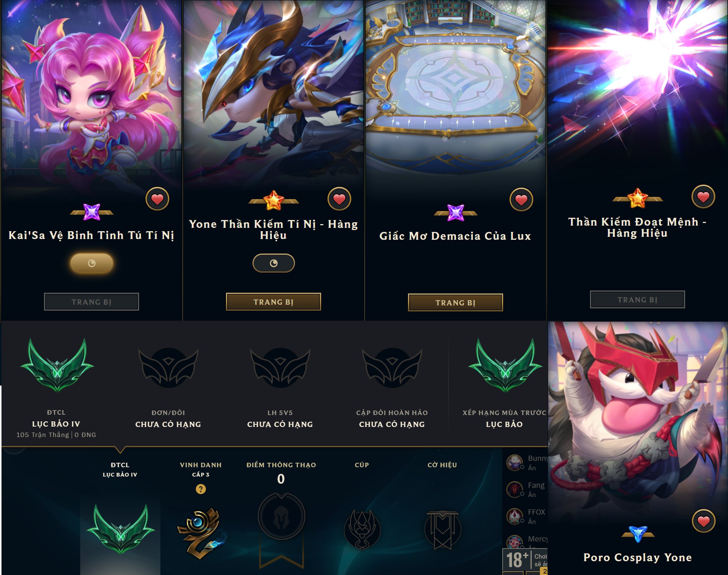
Task: Select dark variant pill under Yone card
Action: pos(273,263)
